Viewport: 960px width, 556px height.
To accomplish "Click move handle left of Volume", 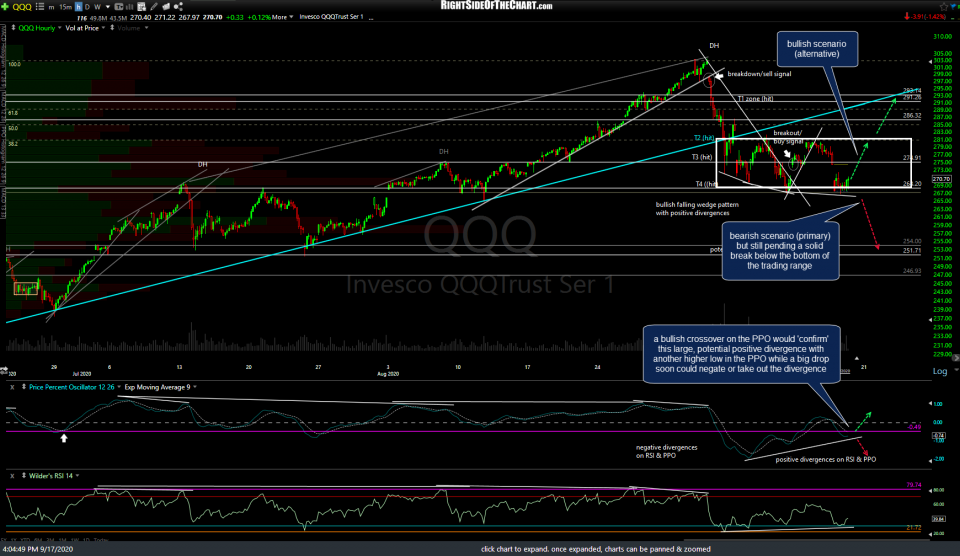I will (x=112, y=28).
